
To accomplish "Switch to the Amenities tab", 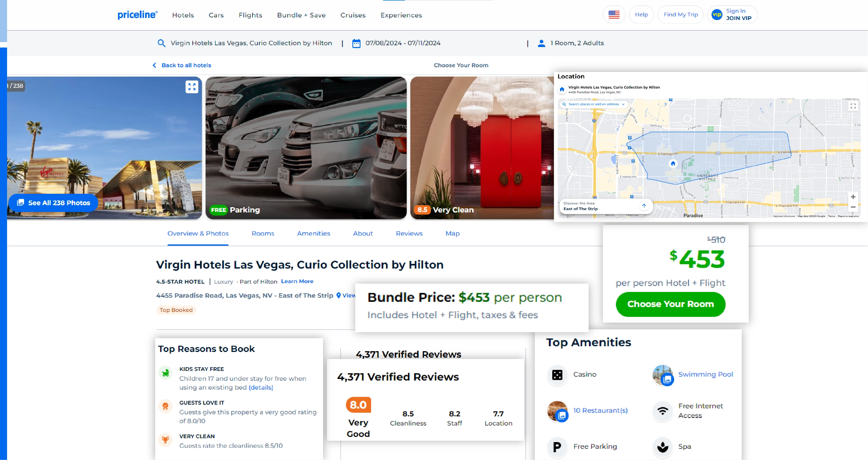I will [313, 233].
